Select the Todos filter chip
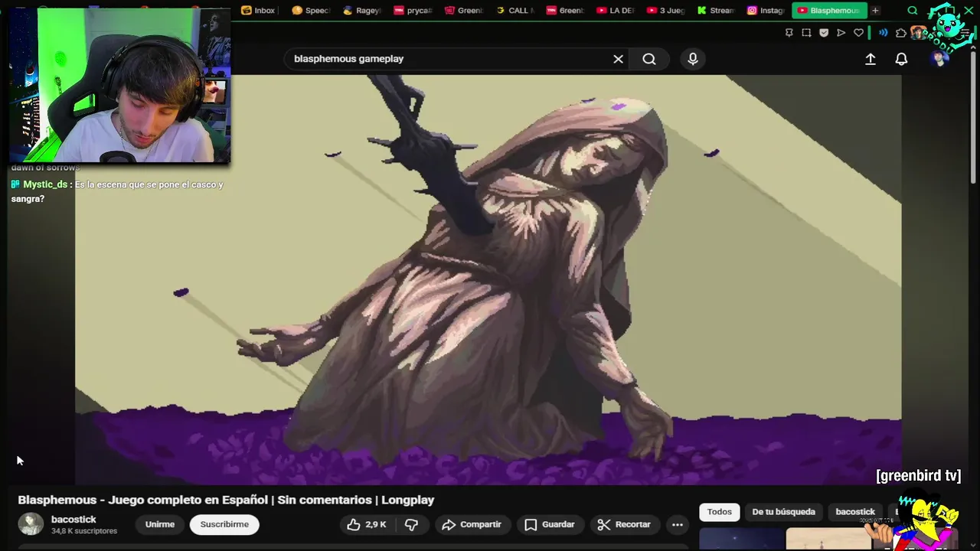The image size is (980, 551). [x=720, y=512]
